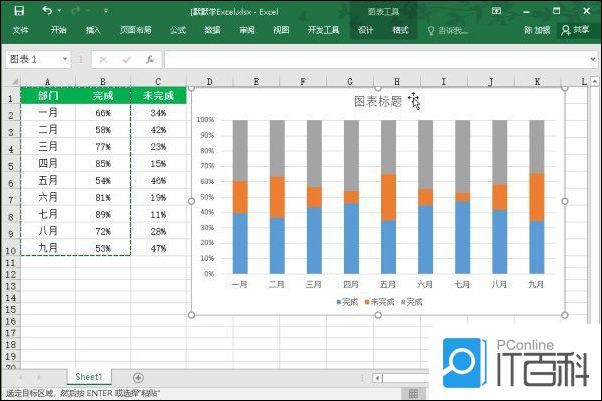Confirm the entry with the formula bar checkmark
602x401 pixels.
128,59
